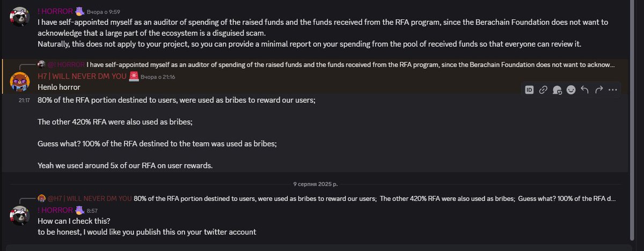Open small avatar in H7 reply preview
This screenshot has height=251, width=644.
pos(41,198)
